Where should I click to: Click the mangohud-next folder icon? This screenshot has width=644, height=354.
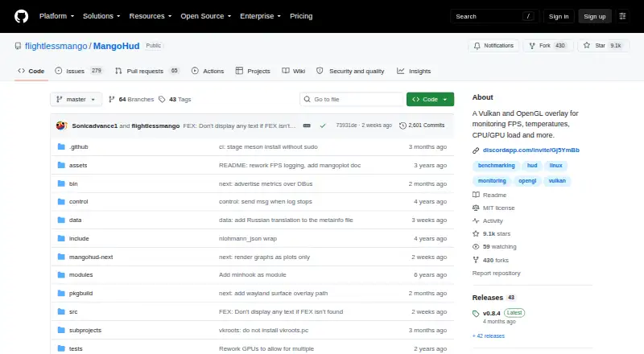[x=61, y=257]
